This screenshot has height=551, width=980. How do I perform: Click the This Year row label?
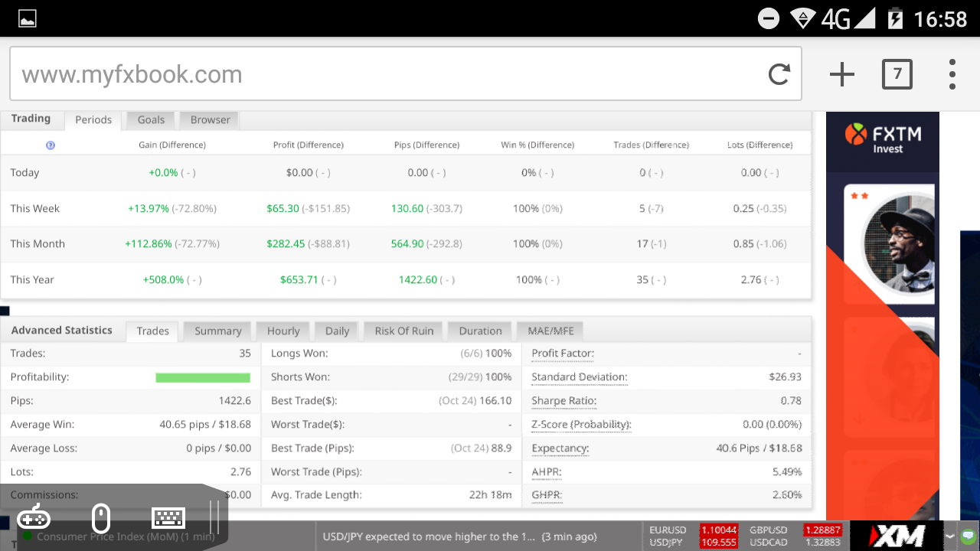(32, 280)
